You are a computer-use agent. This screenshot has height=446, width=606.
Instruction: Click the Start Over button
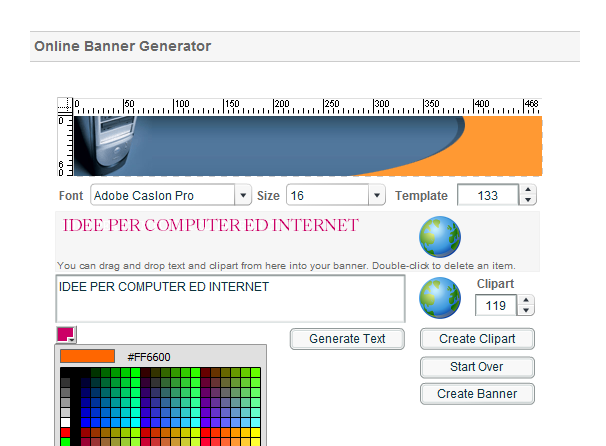pos(477,367)
